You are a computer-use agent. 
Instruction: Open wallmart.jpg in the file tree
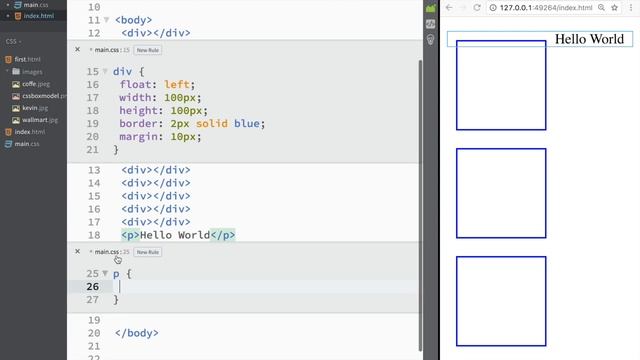[x=40, y=120]
